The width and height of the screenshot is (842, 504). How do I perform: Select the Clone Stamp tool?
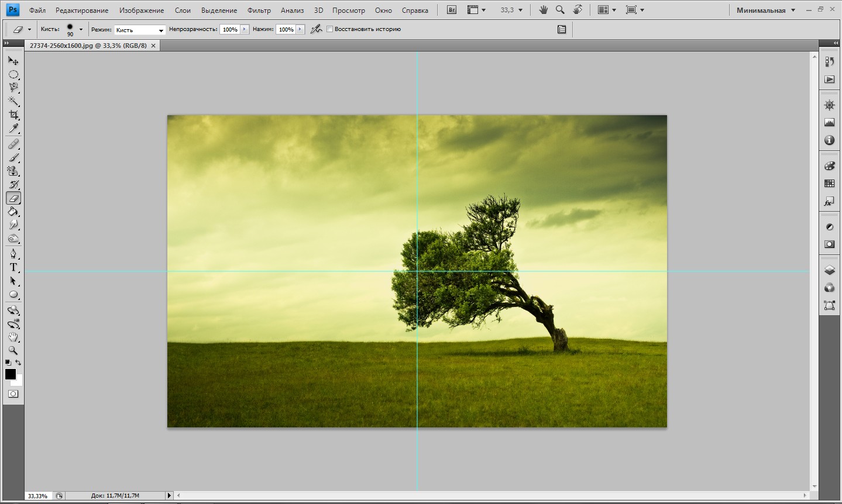[13, 171]
